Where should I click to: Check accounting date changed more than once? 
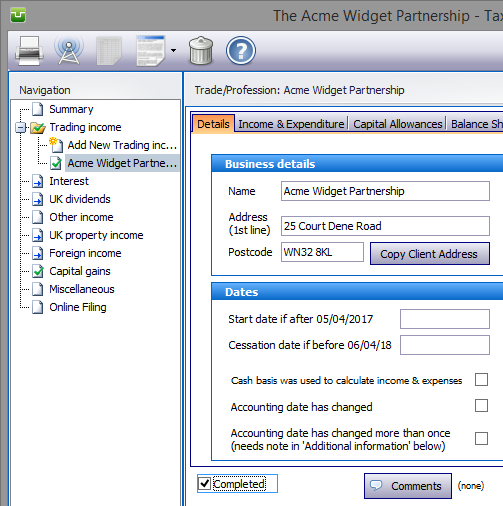(x=481, y=438)
